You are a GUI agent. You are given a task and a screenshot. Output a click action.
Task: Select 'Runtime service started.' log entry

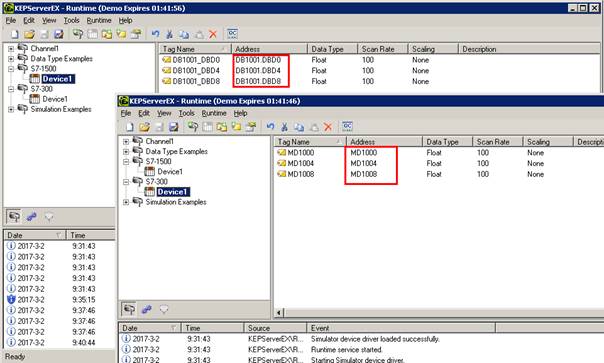click(x=347, y=350)
